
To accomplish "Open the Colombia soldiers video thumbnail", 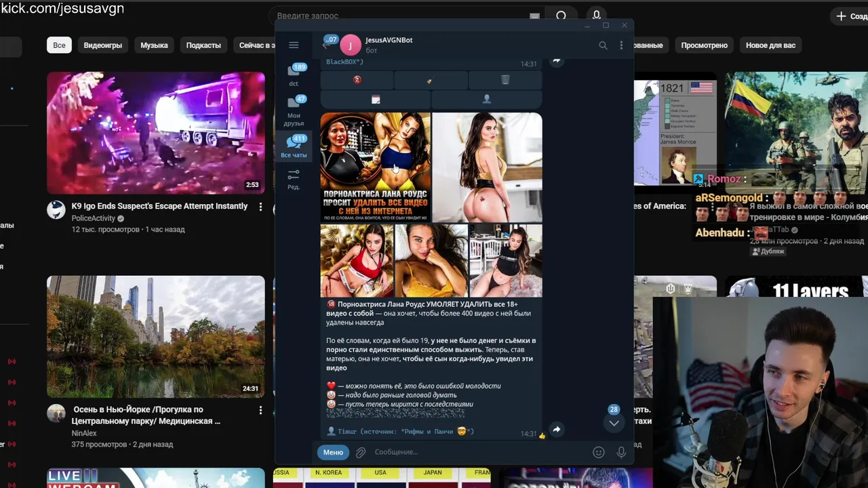I will click(796, 133).
